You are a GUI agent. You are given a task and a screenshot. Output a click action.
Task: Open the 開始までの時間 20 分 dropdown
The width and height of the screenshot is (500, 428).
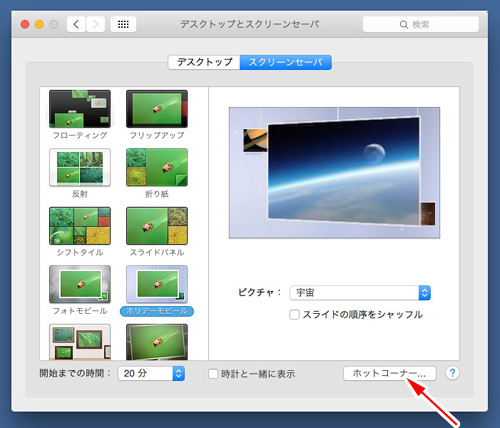(151, 373)
